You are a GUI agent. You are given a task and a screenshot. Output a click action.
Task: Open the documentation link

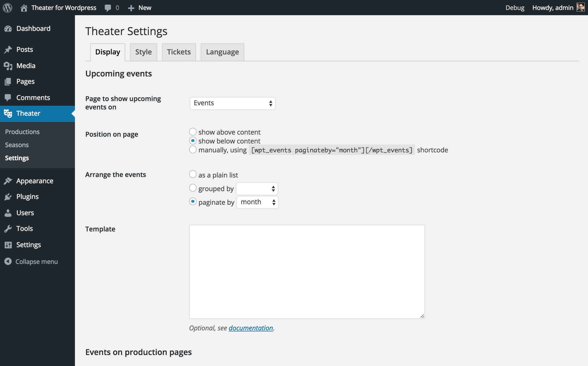tap(250, 328)
